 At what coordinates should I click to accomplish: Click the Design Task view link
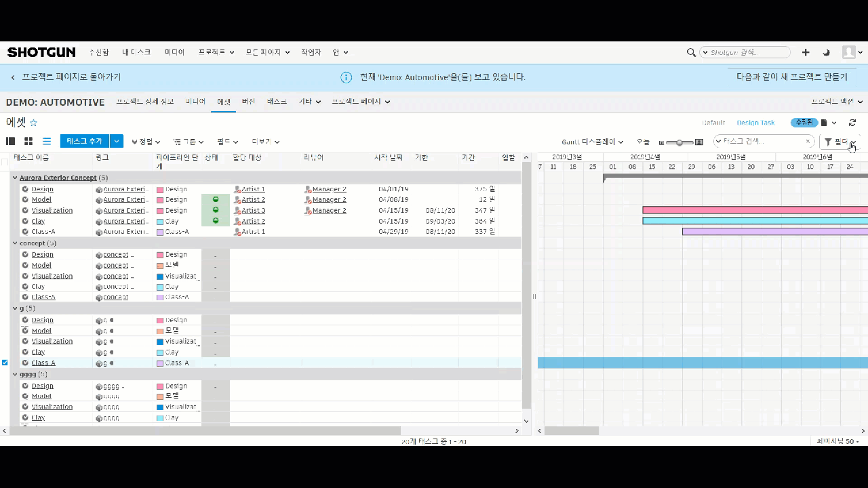tap(755, 123)
